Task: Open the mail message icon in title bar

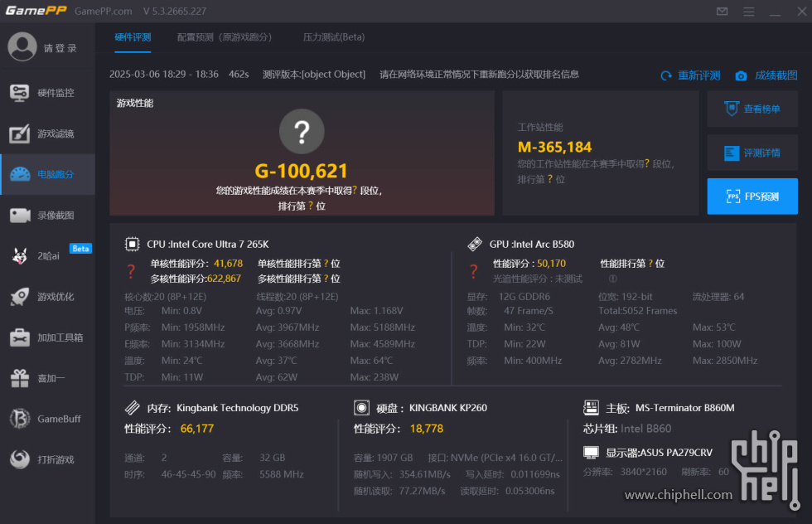Action: tap(722, 12)
